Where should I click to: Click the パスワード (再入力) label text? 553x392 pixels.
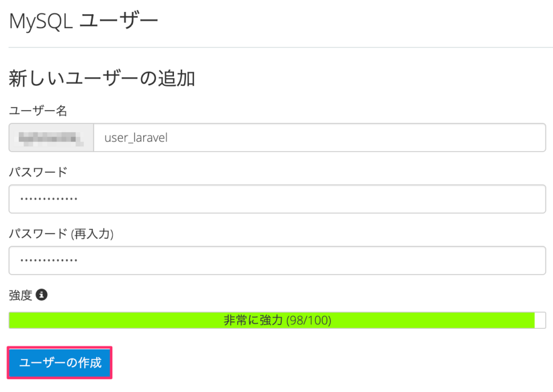[x=62, y=233]
